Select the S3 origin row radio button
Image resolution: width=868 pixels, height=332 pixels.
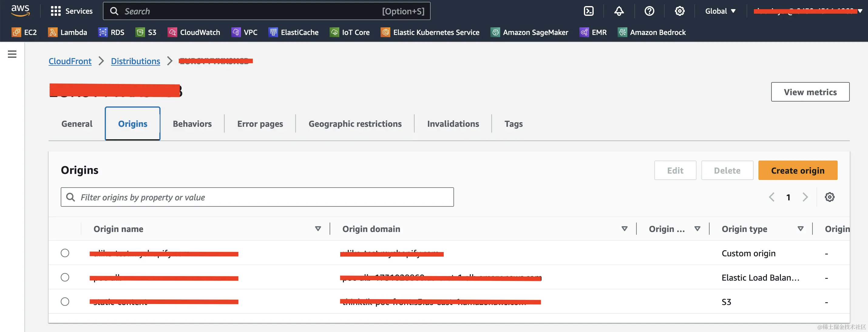[65, 302]
